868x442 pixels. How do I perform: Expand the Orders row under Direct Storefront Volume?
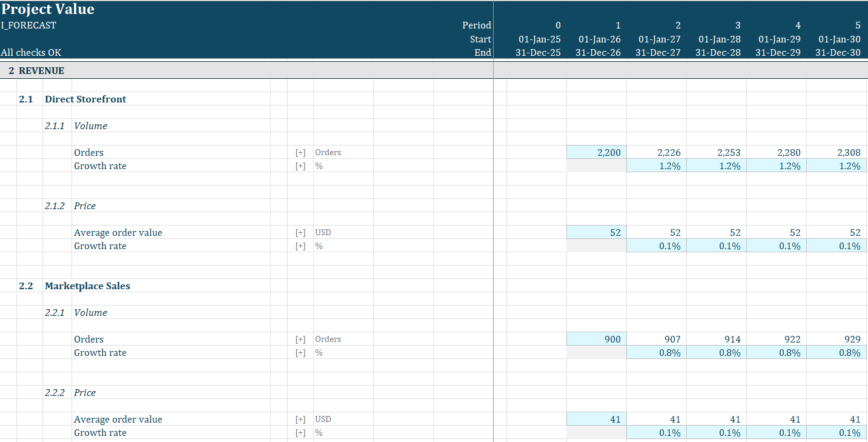[300, 152]
